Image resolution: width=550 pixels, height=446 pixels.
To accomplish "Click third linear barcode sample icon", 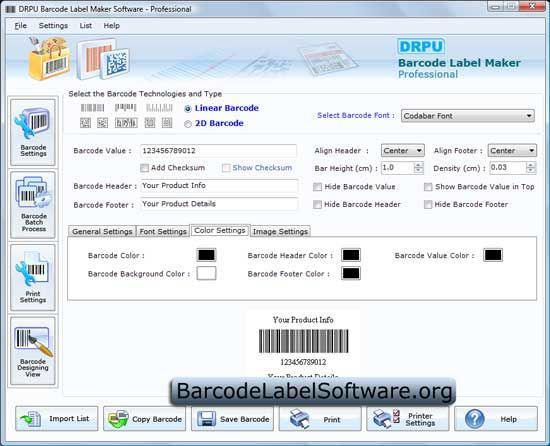I will pyautogui.click(x=159, y=108).
